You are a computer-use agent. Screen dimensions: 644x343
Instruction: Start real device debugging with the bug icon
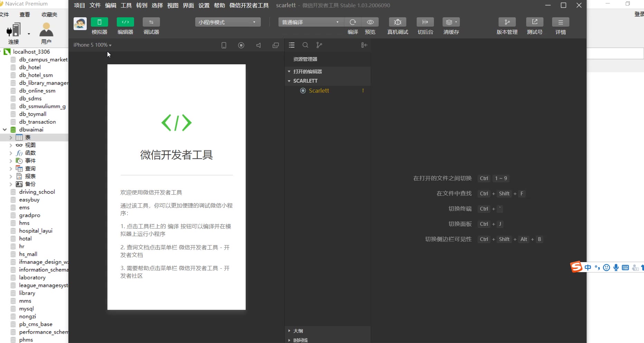[x=398, y=22]
